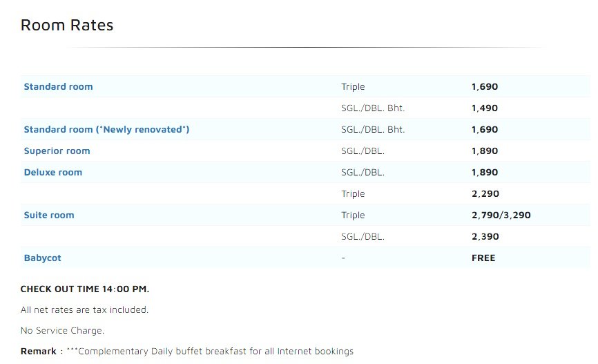Select the 'All net rates are tax included' line
This screenshot has width=598, height=364.
(84, 310)
